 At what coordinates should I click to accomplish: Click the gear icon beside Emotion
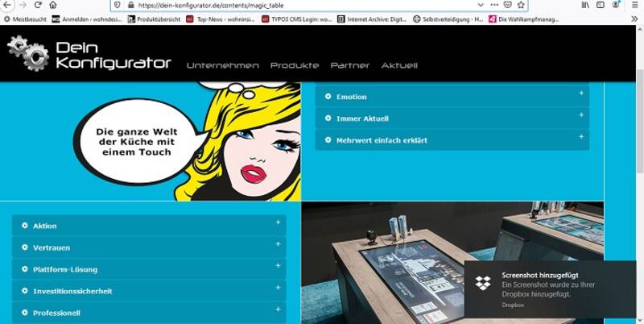pyautogui.click(x=328, y=96)
